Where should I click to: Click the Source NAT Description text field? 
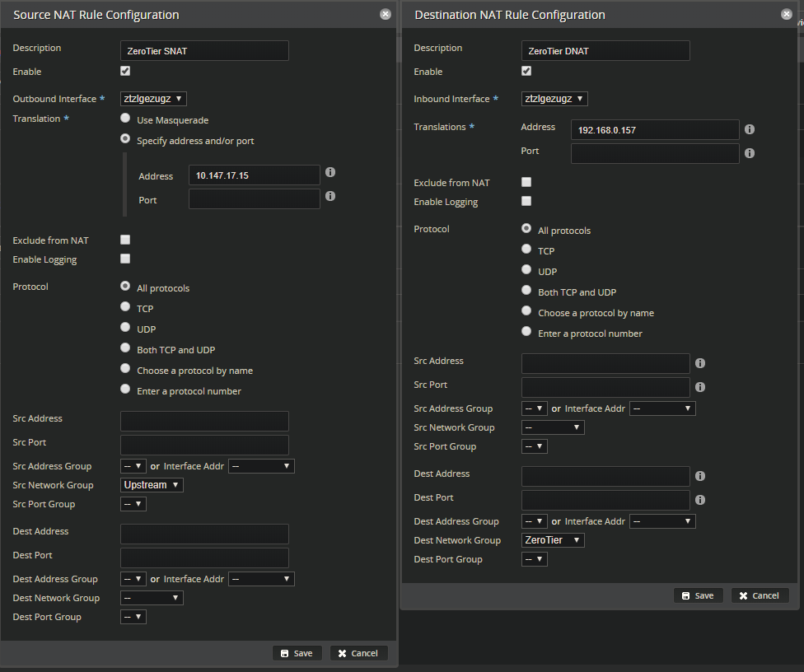pos(204,51)
